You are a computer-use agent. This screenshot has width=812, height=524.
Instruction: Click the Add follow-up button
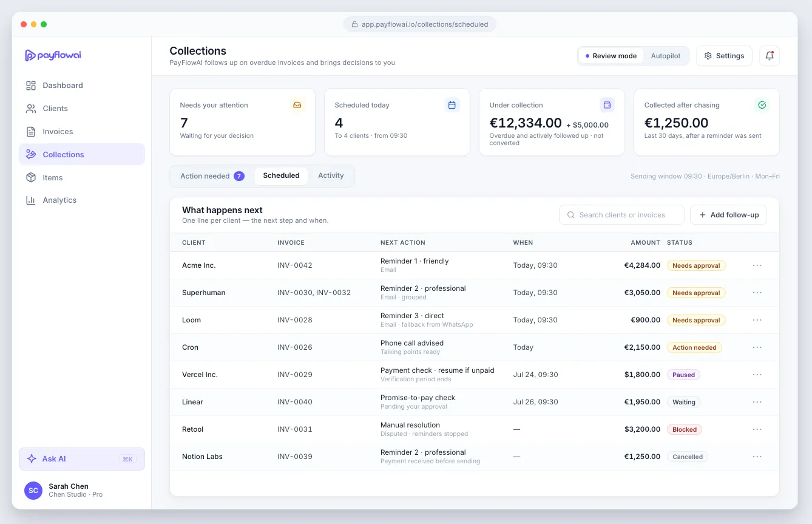pos(728,215)
